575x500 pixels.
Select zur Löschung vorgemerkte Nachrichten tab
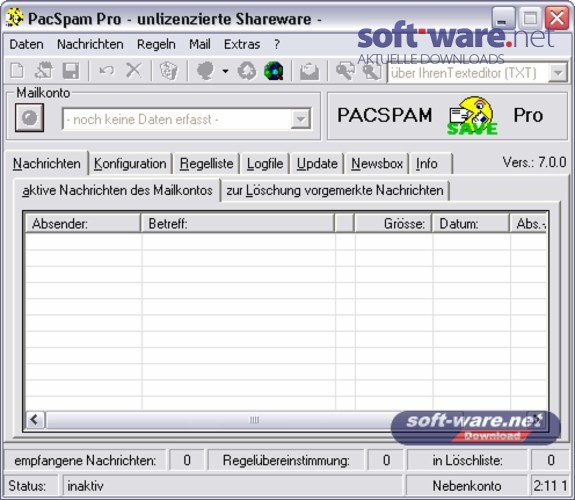click(335, 190)
